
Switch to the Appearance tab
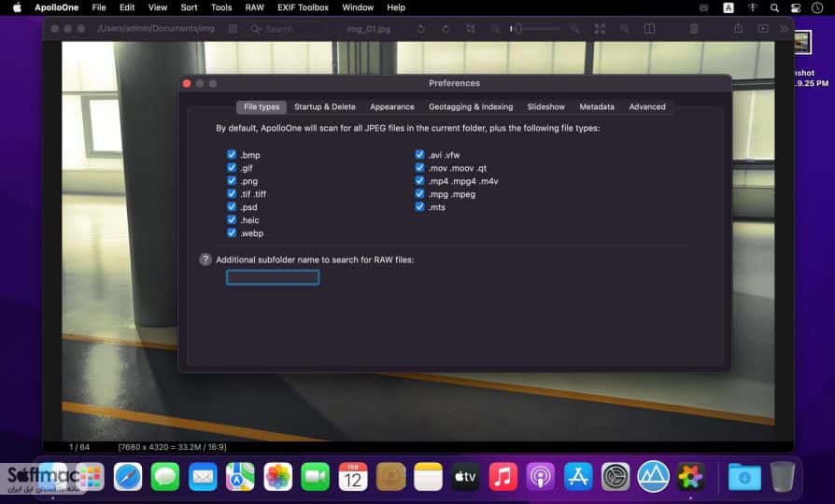click(x=392, y=107)
